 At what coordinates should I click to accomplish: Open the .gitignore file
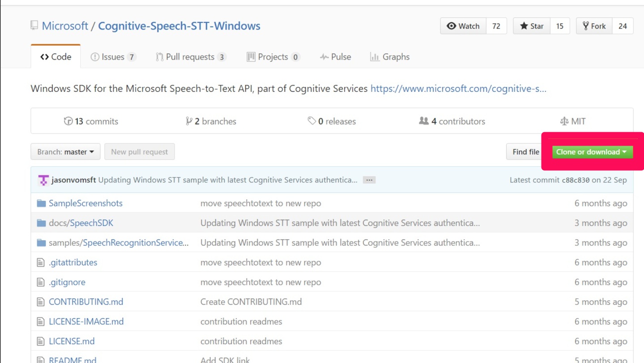(x=67, y=282)
